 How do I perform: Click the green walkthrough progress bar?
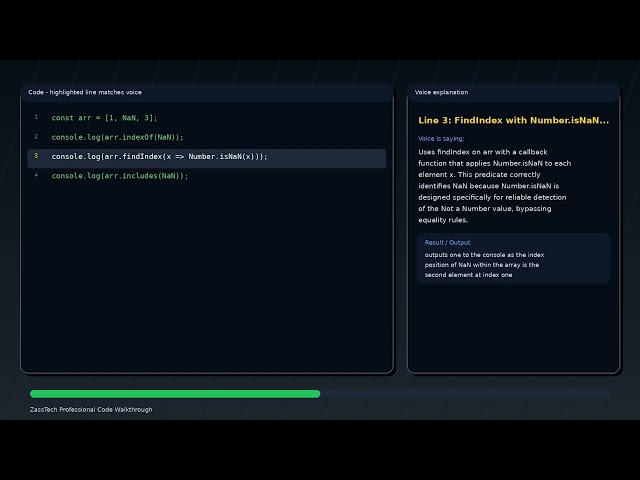175,394
